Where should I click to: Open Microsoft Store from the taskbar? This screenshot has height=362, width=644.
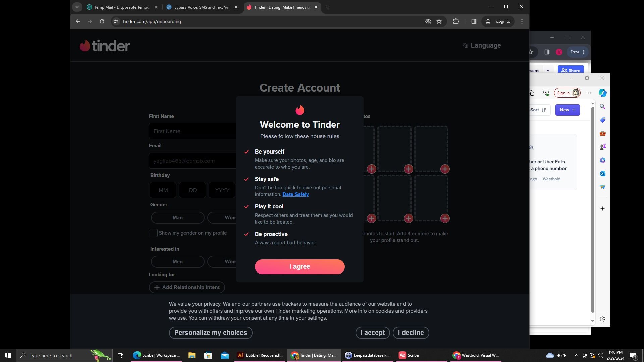208,355
